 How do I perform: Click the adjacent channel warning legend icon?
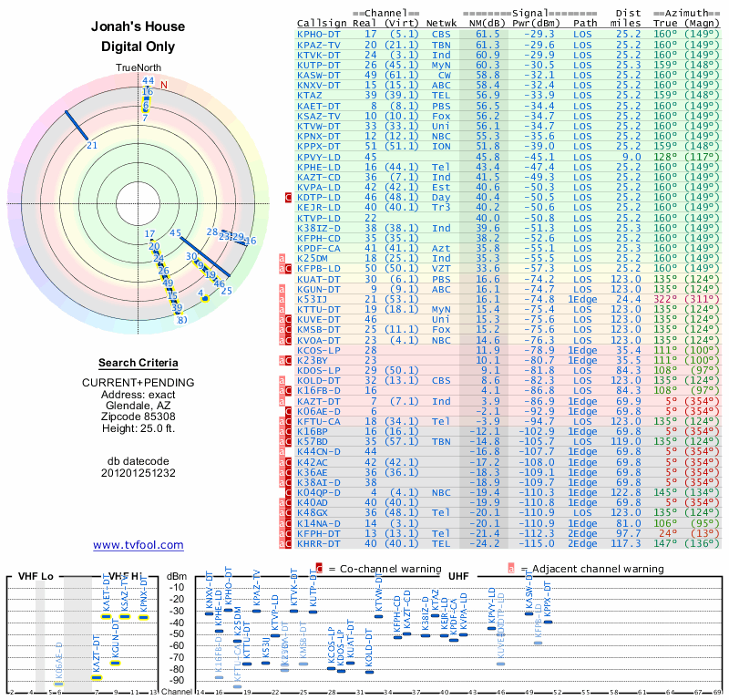tap(511, 569)
